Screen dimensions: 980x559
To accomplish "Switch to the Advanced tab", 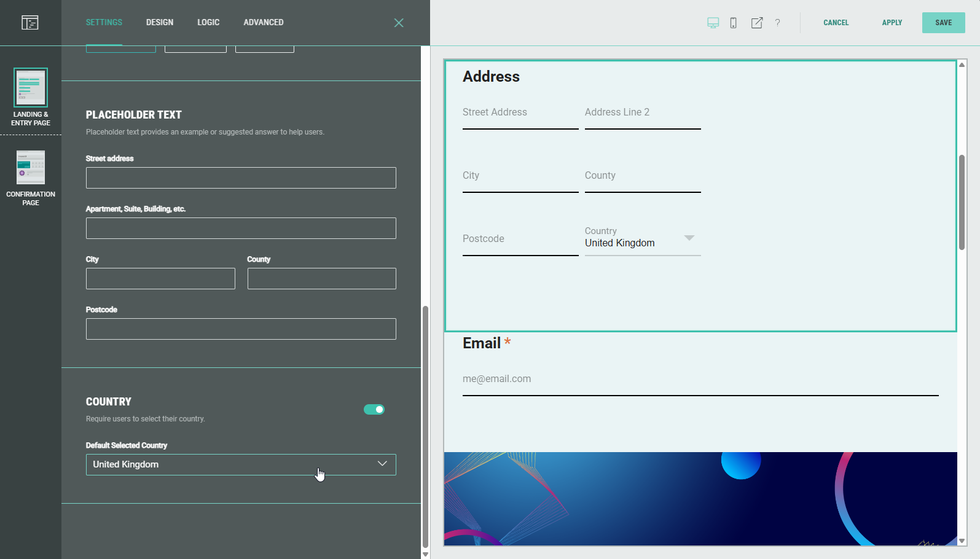I will [x=264, y=23].
